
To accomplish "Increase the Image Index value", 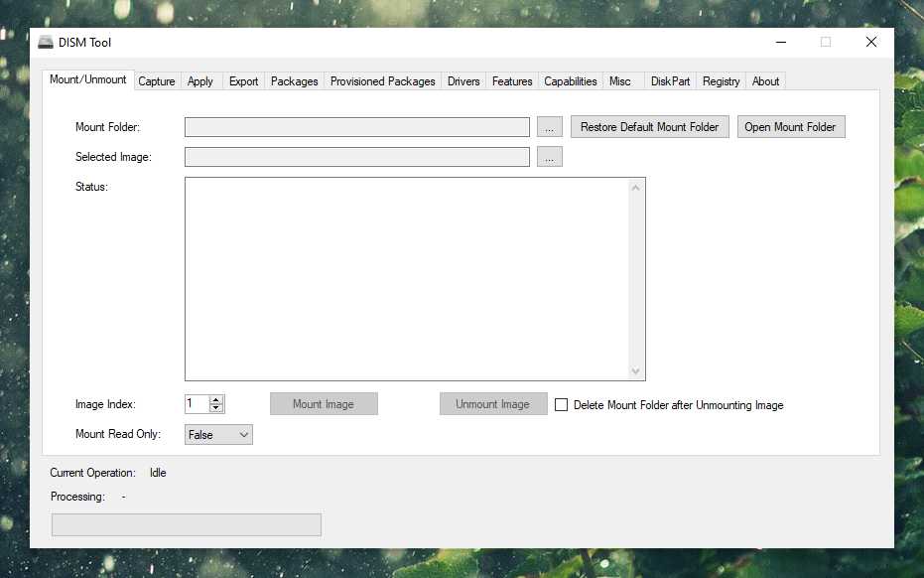I will (x=216, y=400).
